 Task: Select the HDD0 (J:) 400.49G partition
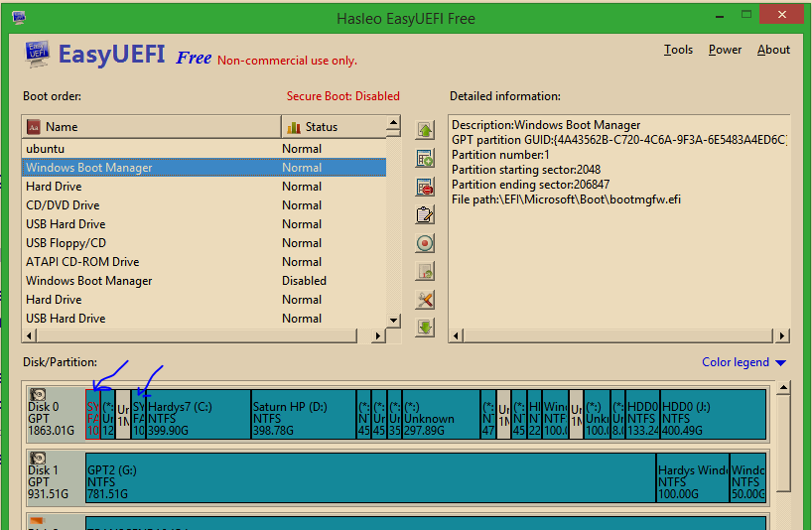click(713, 415)
